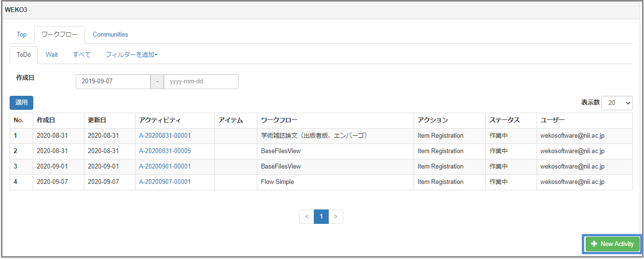Go to next page arrow

[335, 217]
